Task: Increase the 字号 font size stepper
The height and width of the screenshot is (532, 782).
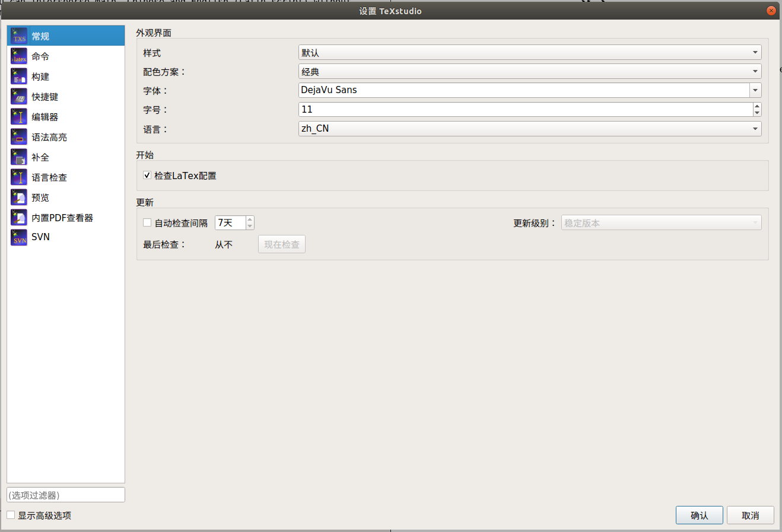Action: tap(757, 106)
